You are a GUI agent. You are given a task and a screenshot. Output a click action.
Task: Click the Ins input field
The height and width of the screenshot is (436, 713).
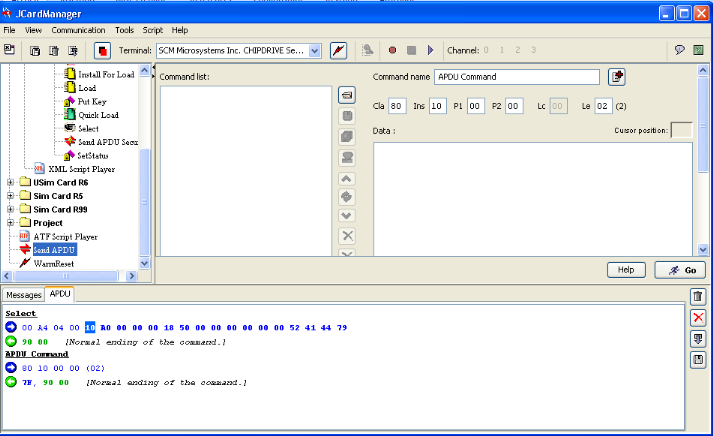pos(438,106)
